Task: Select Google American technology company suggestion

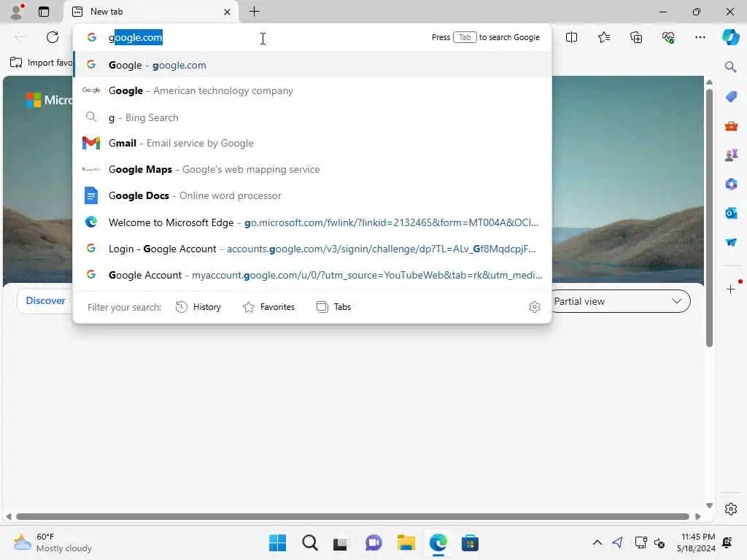Action: pos(312,90)
